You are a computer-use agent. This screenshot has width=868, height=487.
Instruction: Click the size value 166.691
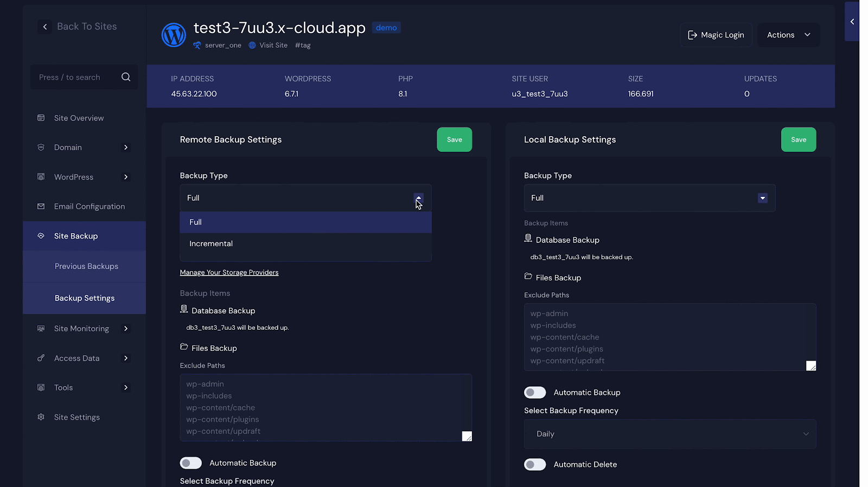(641, 94)
